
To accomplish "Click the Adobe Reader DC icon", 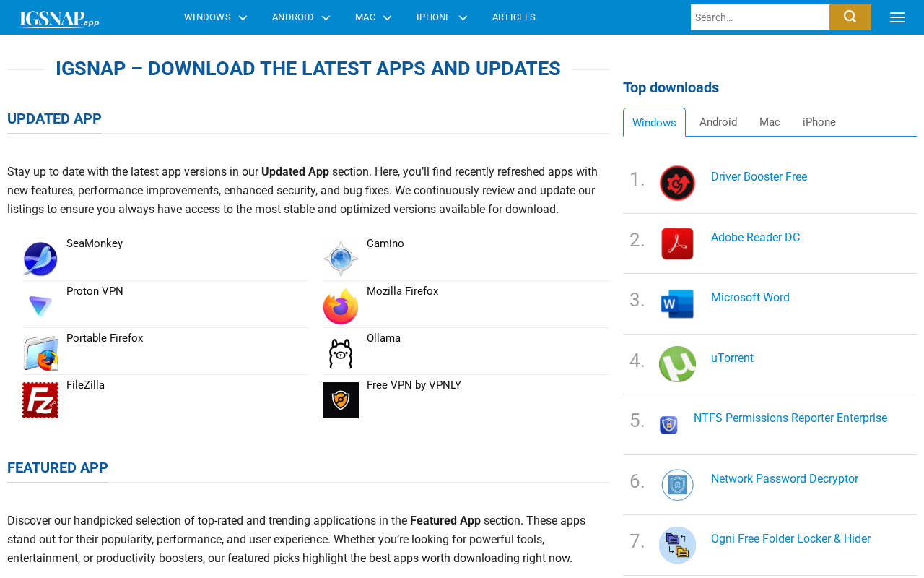I will pos(677,243).
